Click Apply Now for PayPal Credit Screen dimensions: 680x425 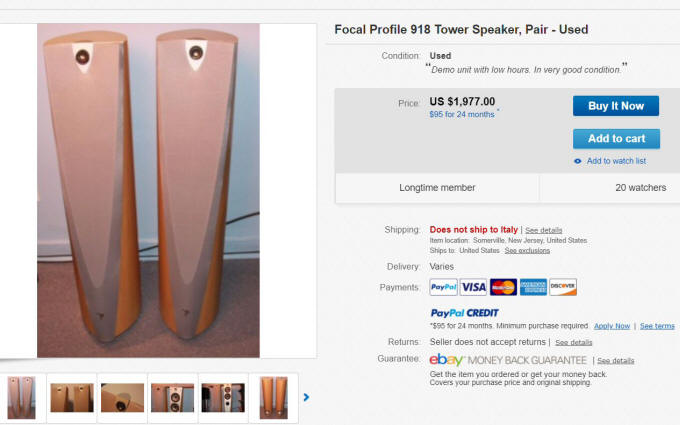[612, 326]
